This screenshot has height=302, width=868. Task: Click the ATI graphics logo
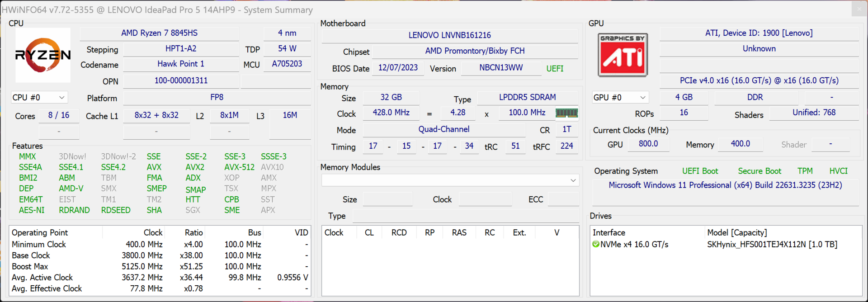pyautogui.click(x=623, y=55)
